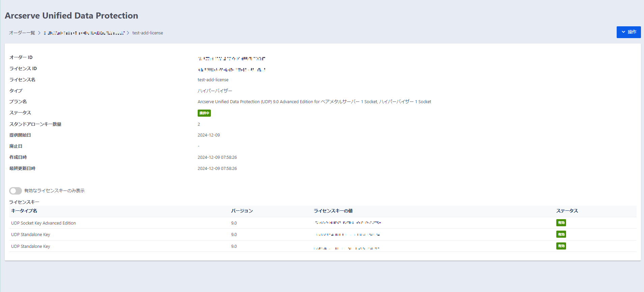This screenshot has width=644, height=292.
Task: Click the 作成日時 timestamp 2024-12-09 07:58:26
Action: coord(217,157)
